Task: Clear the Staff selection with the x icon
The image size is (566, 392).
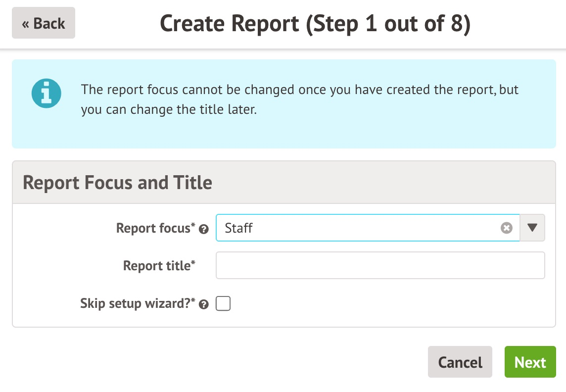Action: coord(506,228)
